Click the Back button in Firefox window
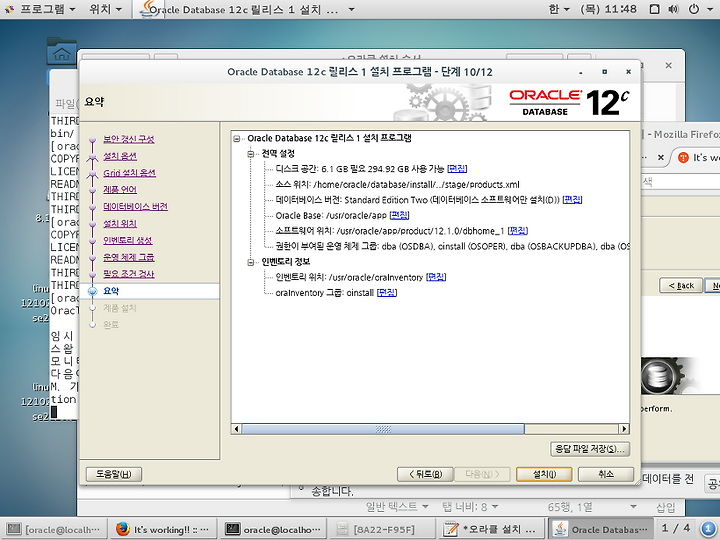The image size is (720, 540). click(681, 286)
